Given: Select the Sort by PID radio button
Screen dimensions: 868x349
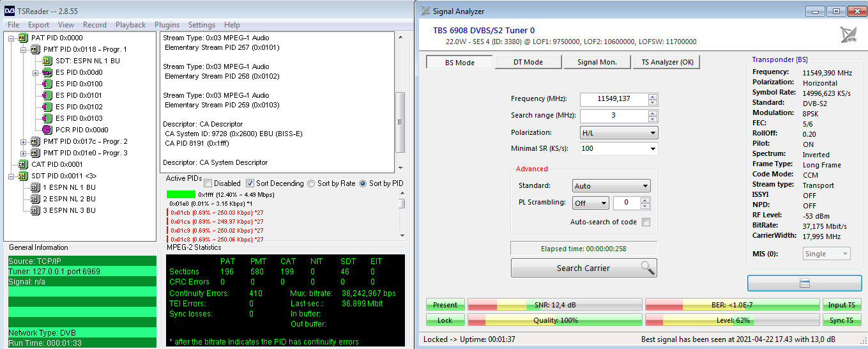Looking at the screenshot, I should (x=363, y=183).
